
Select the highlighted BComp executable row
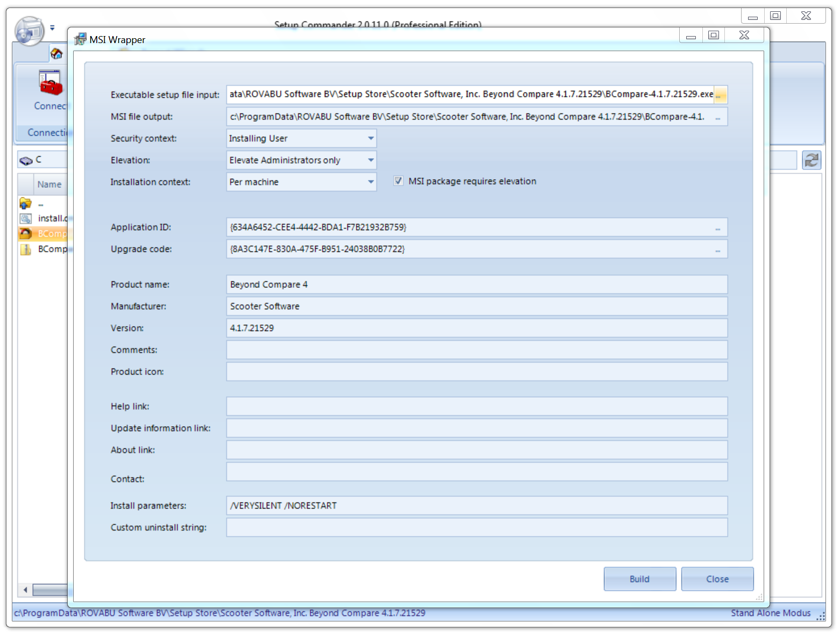tap(44, 234)
